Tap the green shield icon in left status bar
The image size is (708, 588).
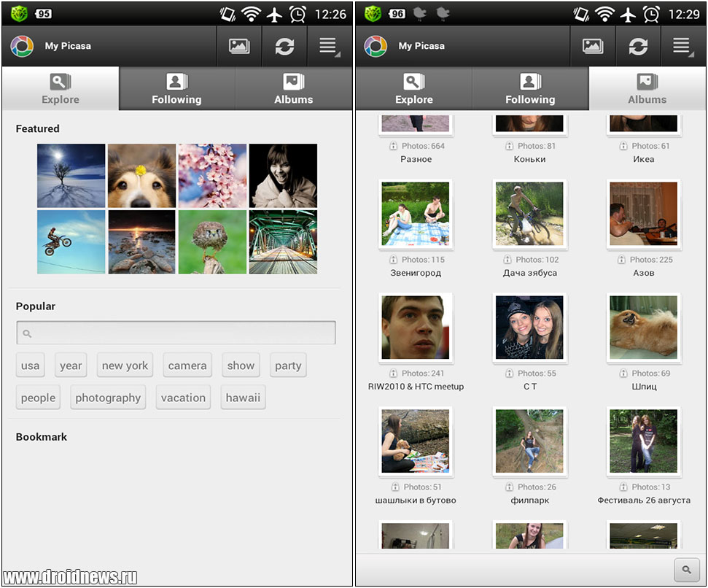tap(19, 14)
